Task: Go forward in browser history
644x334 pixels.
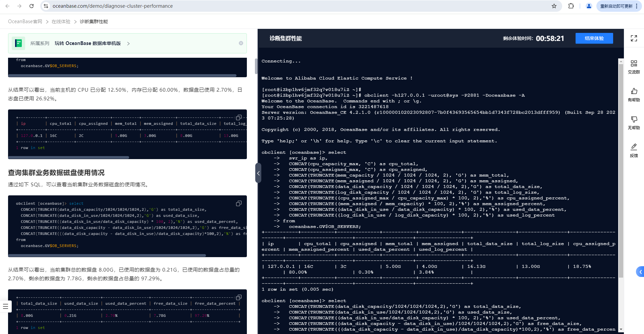Action: point(19,6)
